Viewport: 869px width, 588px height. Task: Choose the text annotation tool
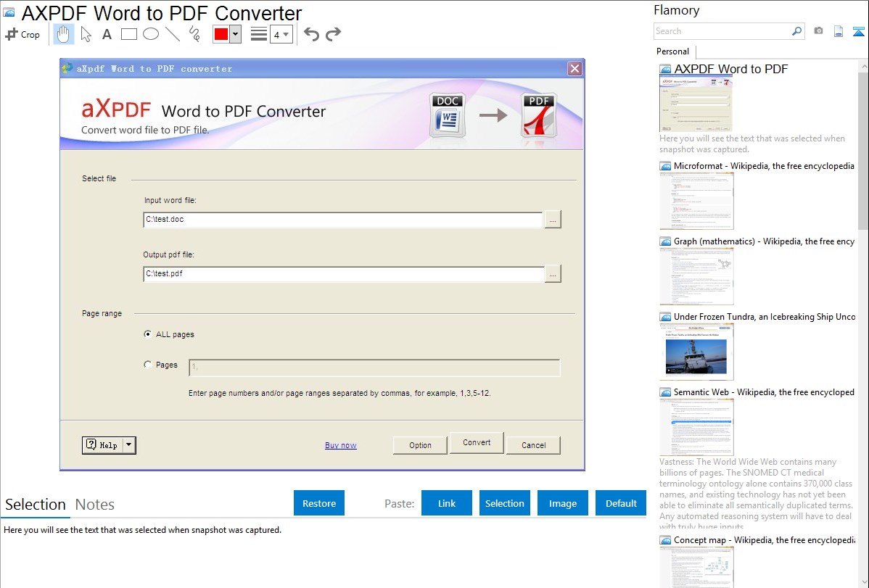[x=107, y=34]
